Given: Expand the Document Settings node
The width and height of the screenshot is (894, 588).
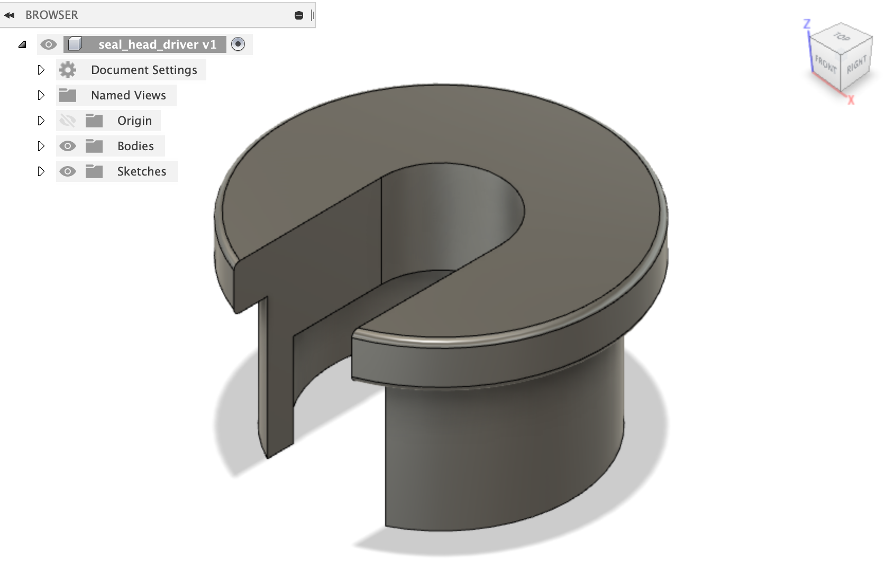Looking at the screenshot, I should (41, 70).
